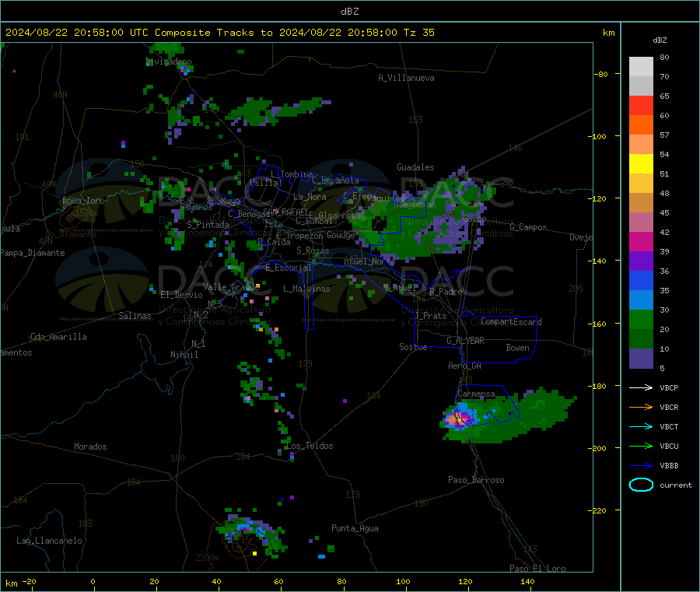
Task: Click the 'Lag.Llancanelo' map label
Action: [49, 541]
